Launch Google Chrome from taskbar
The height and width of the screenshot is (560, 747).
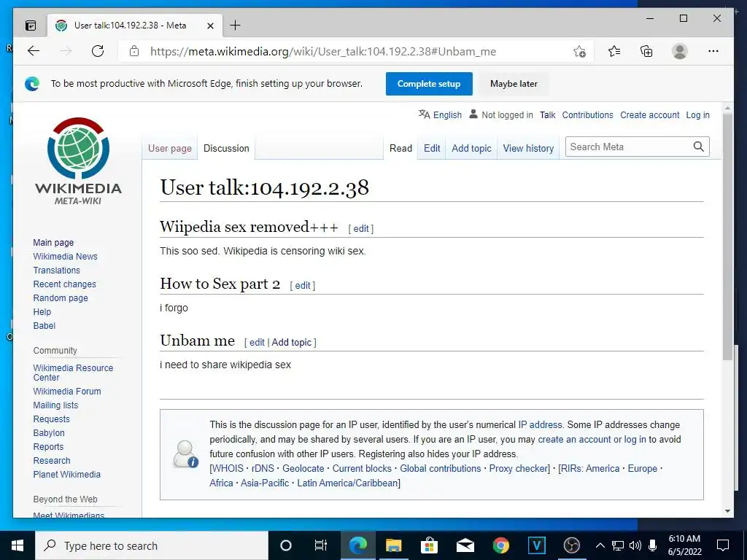(x=500, y=545)
